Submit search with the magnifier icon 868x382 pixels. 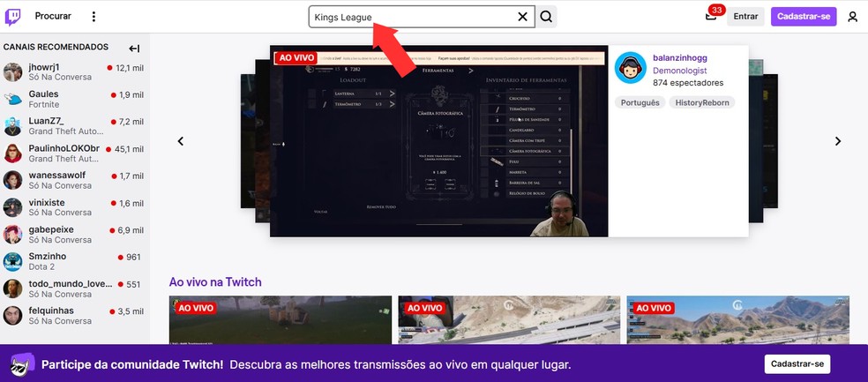click(x=546, y=17)
